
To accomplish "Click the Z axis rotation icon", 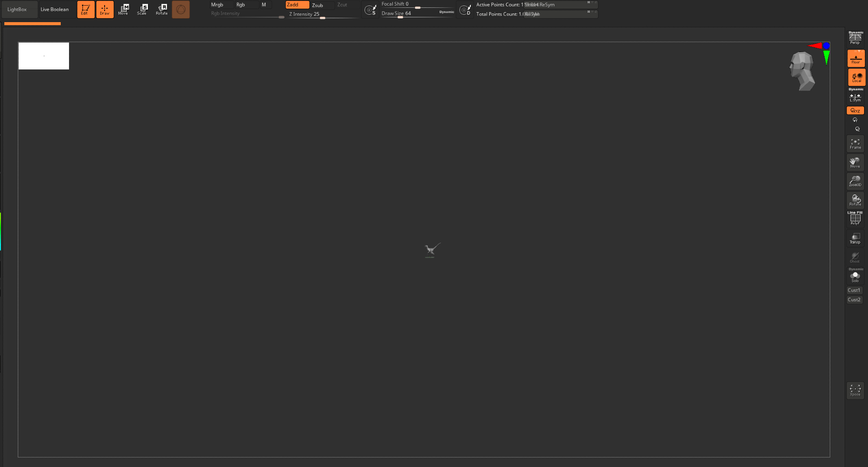I will pyautogui.click(x=857, y=129).
